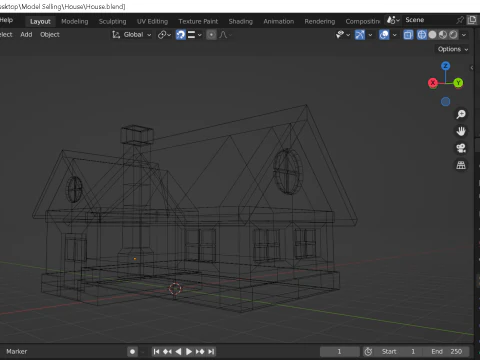The height and width of the screenshot is (360, 480).
Task: Click the new scene icon
Action: pyautogui.click(x=472, y=20)
